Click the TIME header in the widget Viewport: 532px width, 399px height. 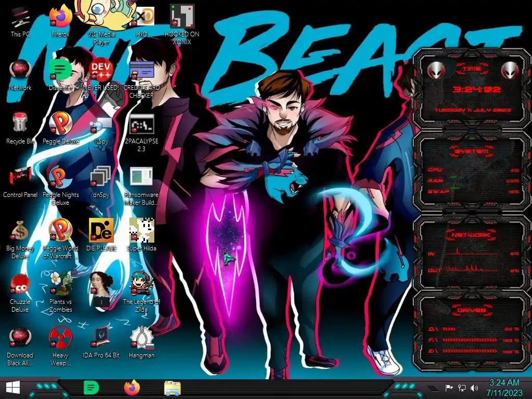click(x=472, y=69)
